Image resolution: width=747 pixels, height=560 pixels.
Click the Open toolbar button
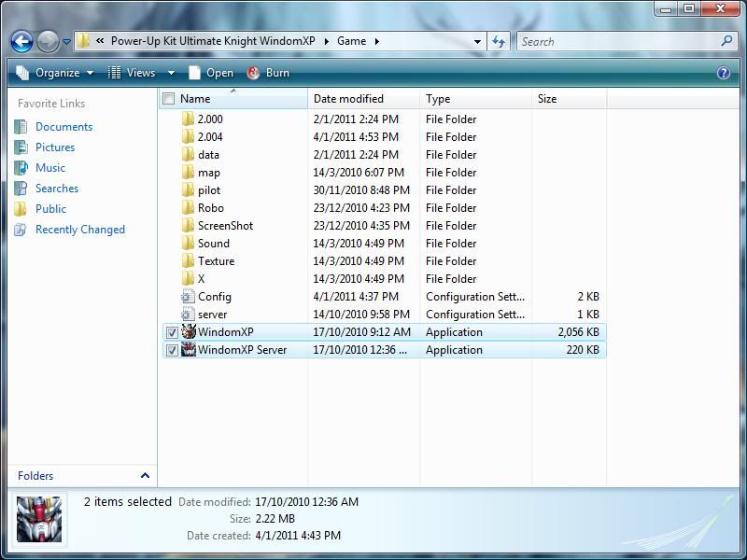point(211,73)
